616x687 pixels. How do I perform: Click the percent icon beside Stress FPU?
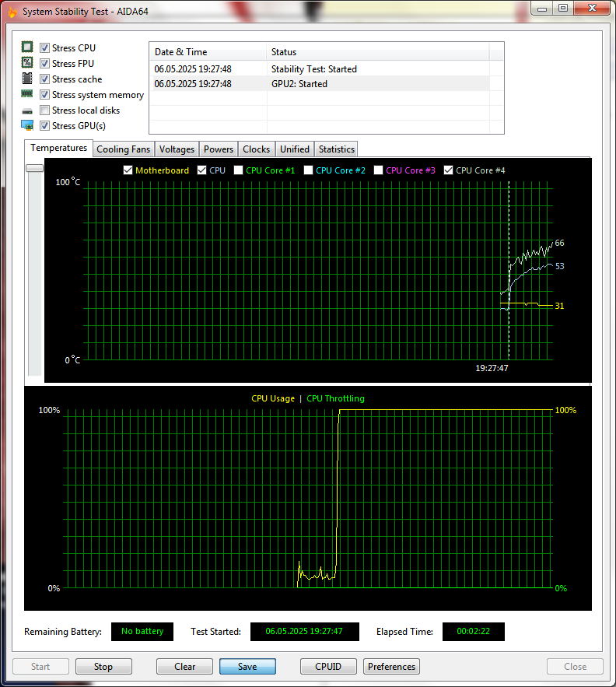pos(27,63)
